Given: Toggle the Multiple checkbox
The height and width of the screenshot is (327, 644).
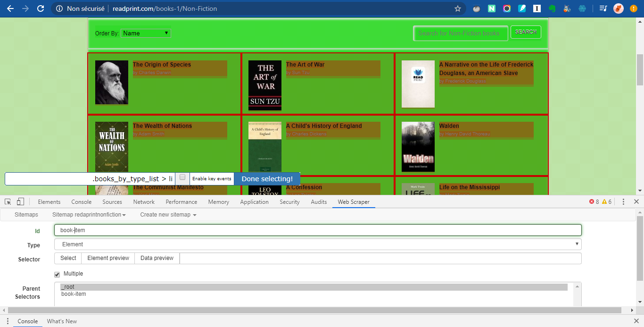Looking at the screenshot, I should tap(57, 274).
